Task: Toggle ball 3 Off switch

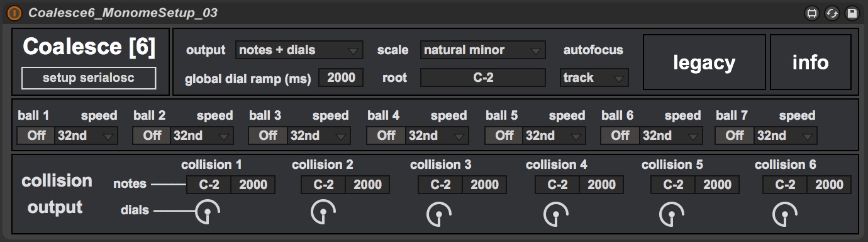Action: pyautogui.click(x=268, y=135)
